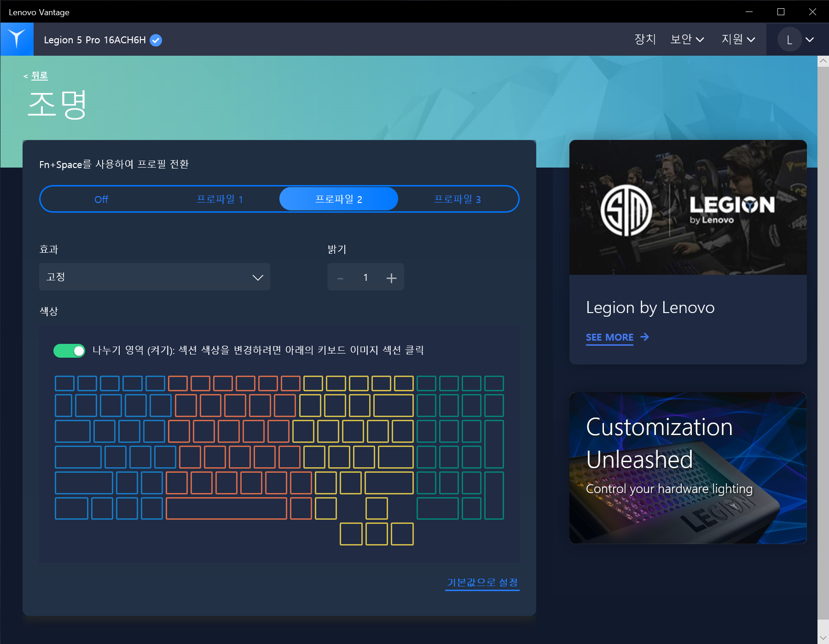This screenshot has height=644, width=829.
Task: Open the 보안 dropdown menu
Action: coord(687,39)
